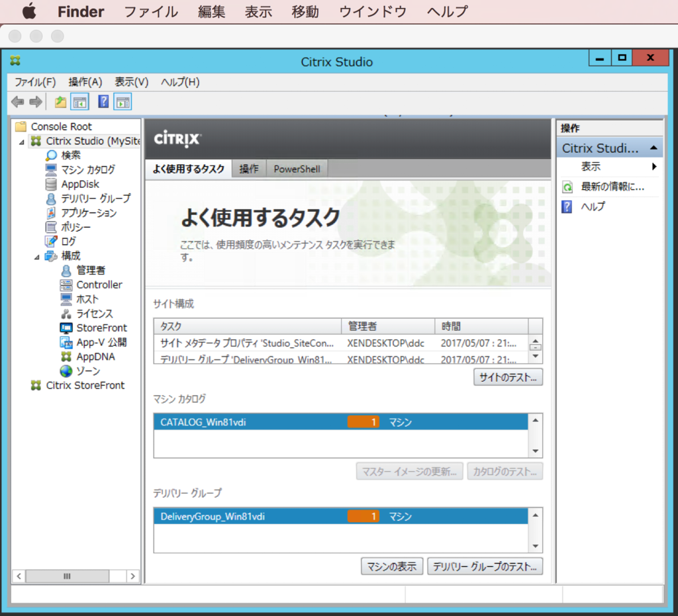Select 管理者 under 構成
Screen dimensions: 678x616
pyautogui.click(x=91, y=270)
